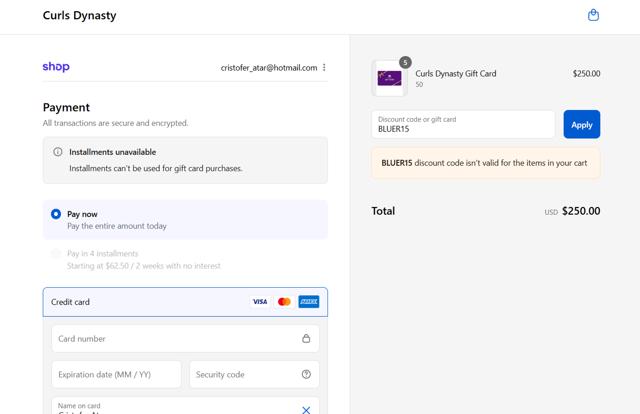Viewport: 640px width, 414px height.
Task: Open the account options three-dot menu
Action: pos(324,67)
